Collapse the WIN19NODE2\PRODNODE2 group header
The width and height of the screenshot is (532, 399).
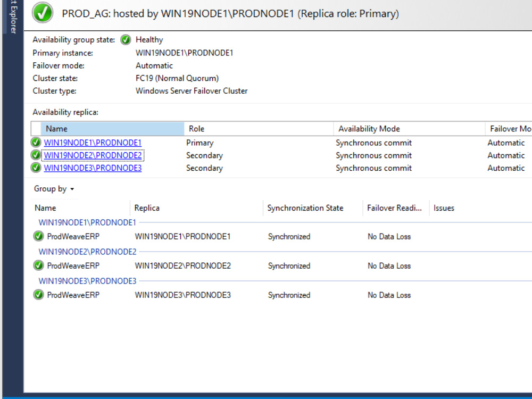87,252
